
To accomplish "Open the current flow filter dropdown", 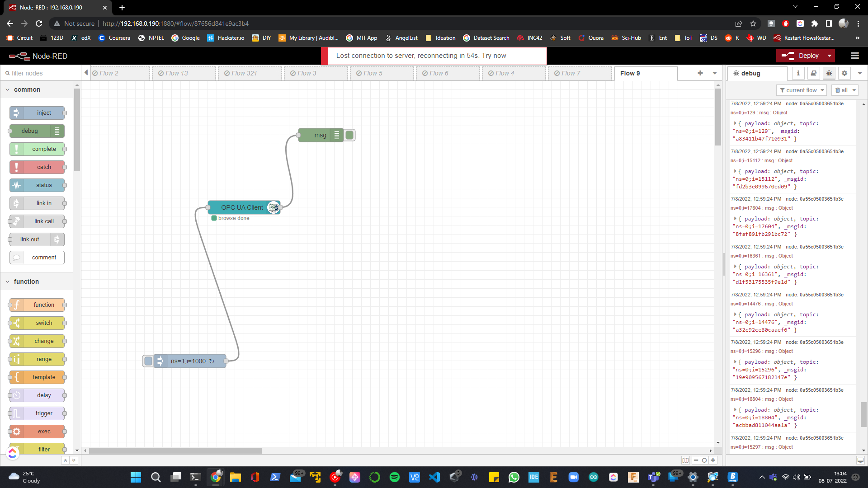I will pos(802,90).
